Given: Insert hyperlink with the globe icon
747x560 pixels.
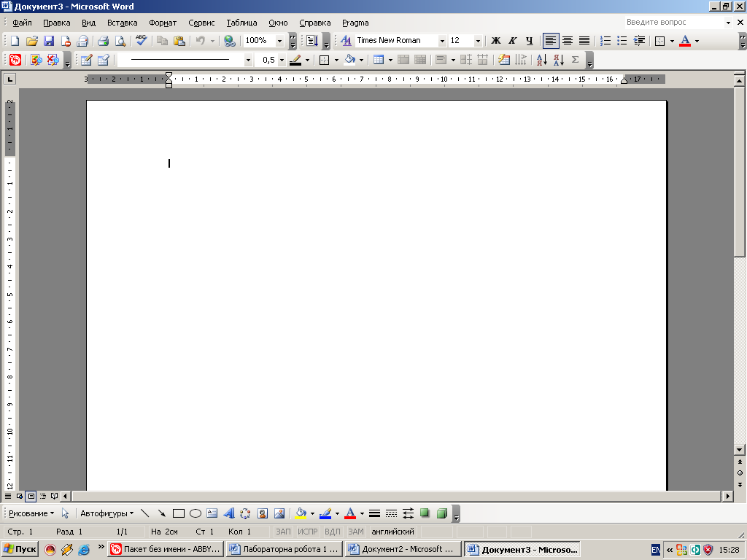Looking at the screenshot, I should (230, 41).
